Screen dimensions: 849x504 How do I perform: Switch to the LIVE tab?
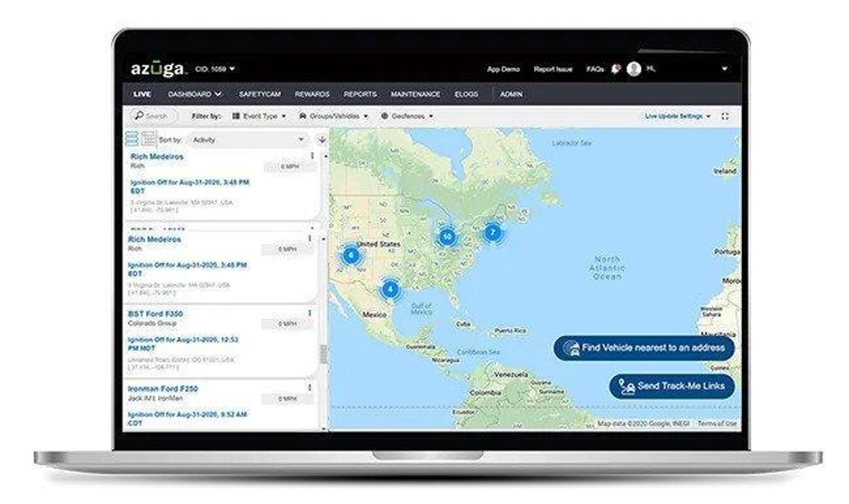(141, 94)
